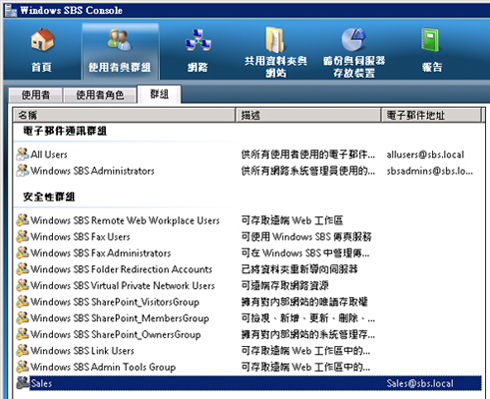Viewport: 490px width, 399px height.
Task: Select Windows SBS SharePoint_MembersGroup
Action: tap(248, 318)
